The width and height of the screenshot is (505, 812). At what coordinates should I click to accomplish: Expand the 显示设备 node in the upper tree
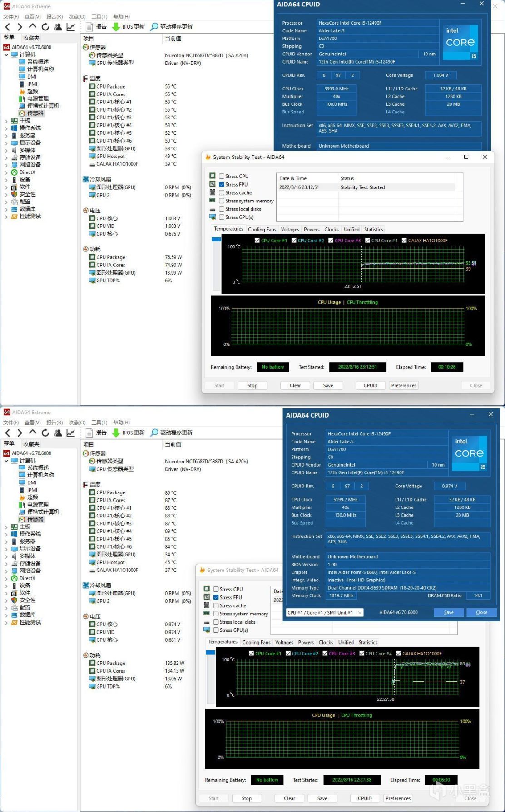(6, 143)
